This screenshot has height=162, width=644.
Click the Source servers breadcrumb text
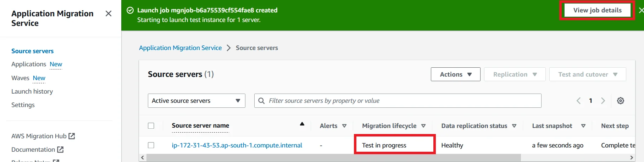tap(257, 48)
